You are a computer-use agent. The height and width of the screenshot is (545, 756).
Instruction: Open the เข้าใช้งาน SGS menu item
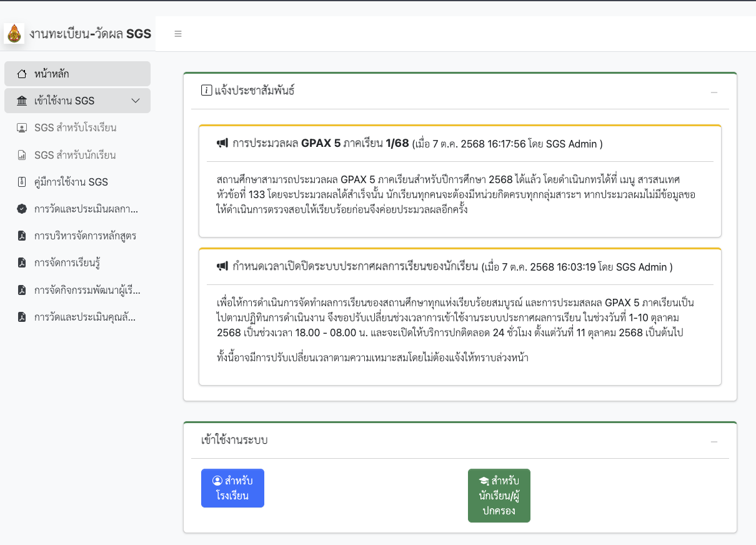point(77,101)
